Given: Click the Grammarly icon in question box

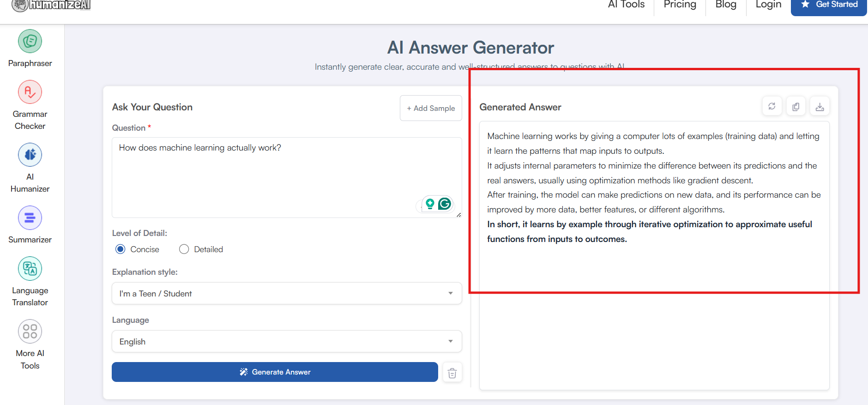Looking at the screenshot, I should coord(445,204).
